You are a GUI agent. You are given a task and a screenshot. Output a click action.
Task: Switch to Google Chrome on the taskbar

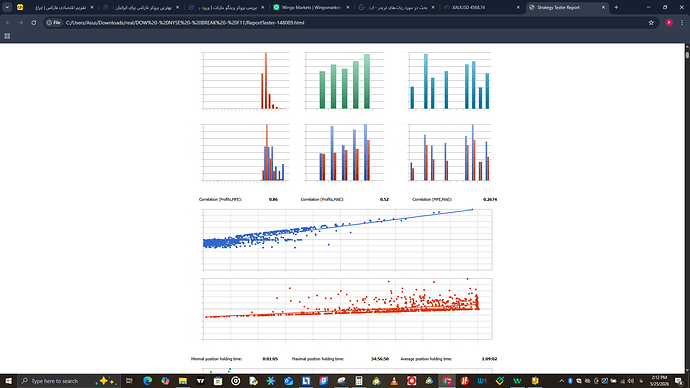tap(447, 381)
